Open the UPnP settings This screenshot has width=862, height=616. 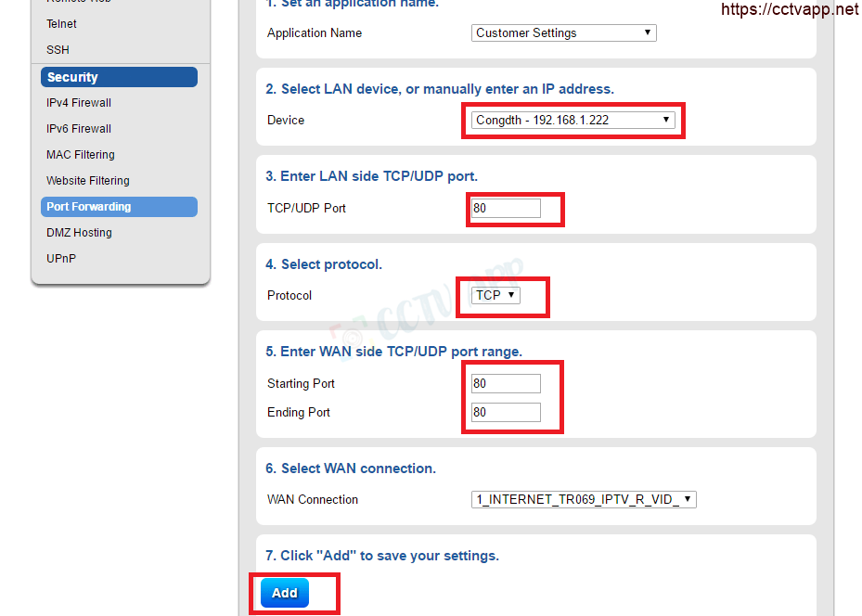[61, 259]
